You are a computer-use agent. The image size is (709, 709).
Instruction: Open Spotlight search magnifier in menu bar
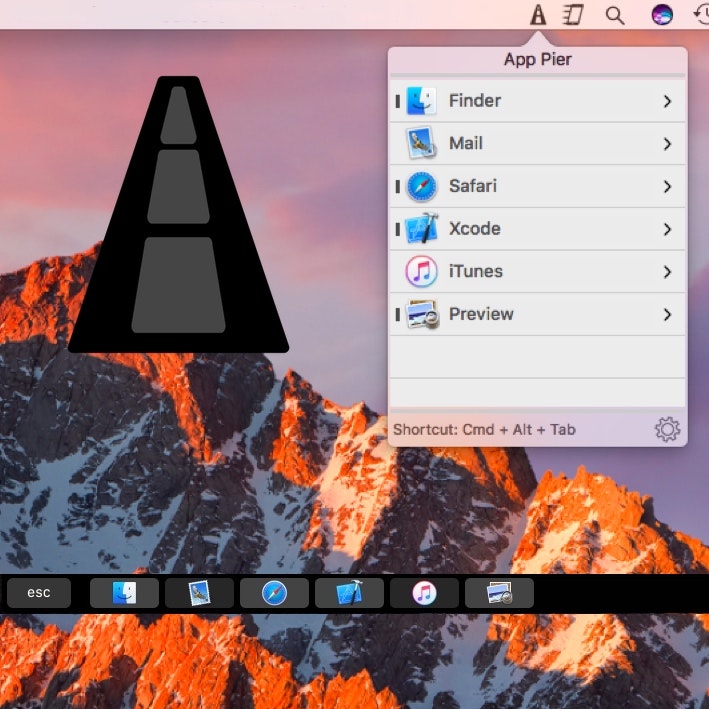[615, 15]
